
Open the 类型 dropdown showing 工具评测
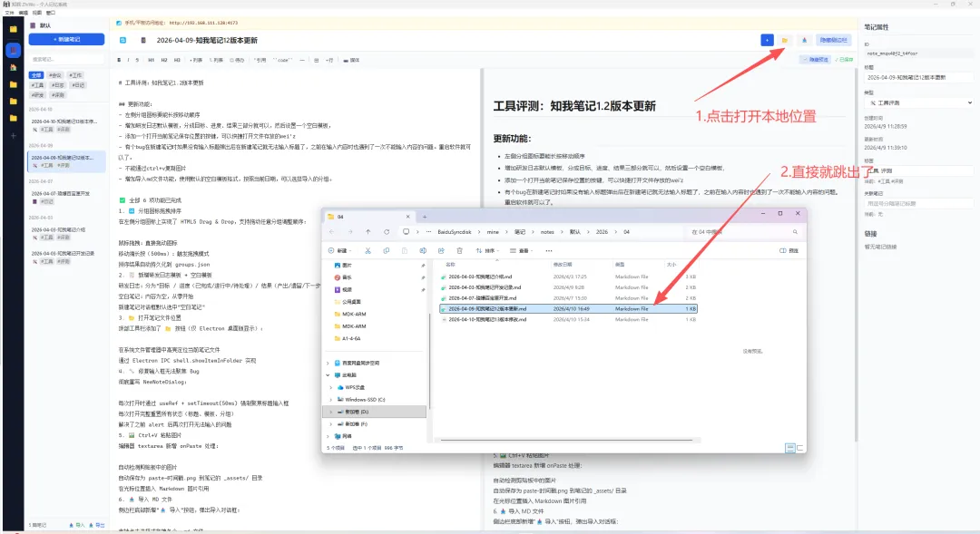pyautogui.click(x=918, y=102)
